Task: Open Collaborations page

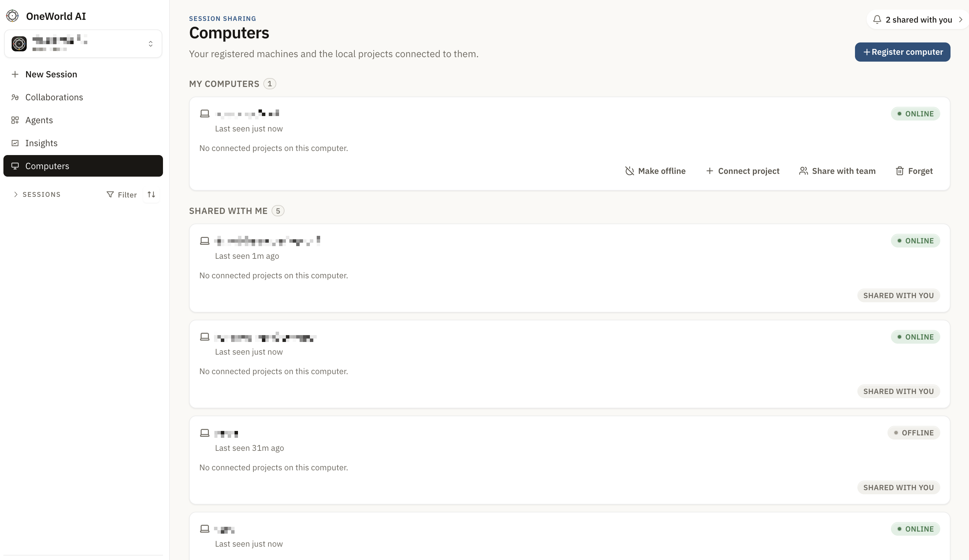Action: 83,97
